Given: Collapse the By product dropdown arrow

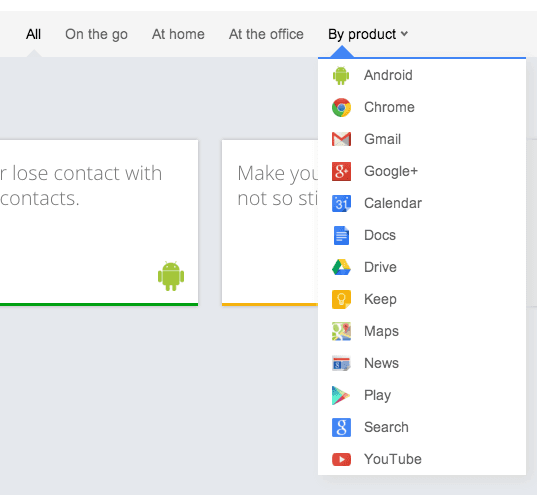Looking at the screenshot, I should 404,34.
